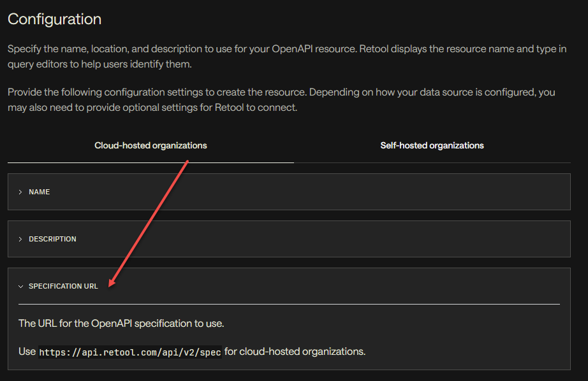Viewport: 588px width, 381px height.
Task: Expand the DESCRIPTION section chevron
Action: [x=20, y=239]
